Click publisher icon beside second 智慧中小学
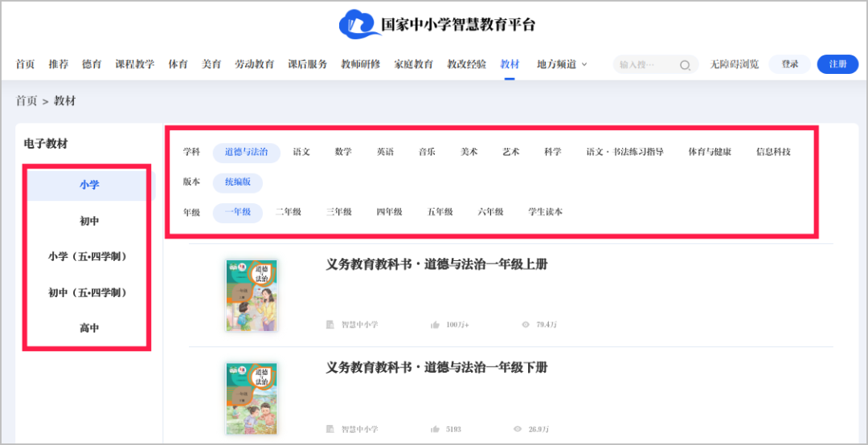This screenshot has width=868, height=445. point(330,430)
